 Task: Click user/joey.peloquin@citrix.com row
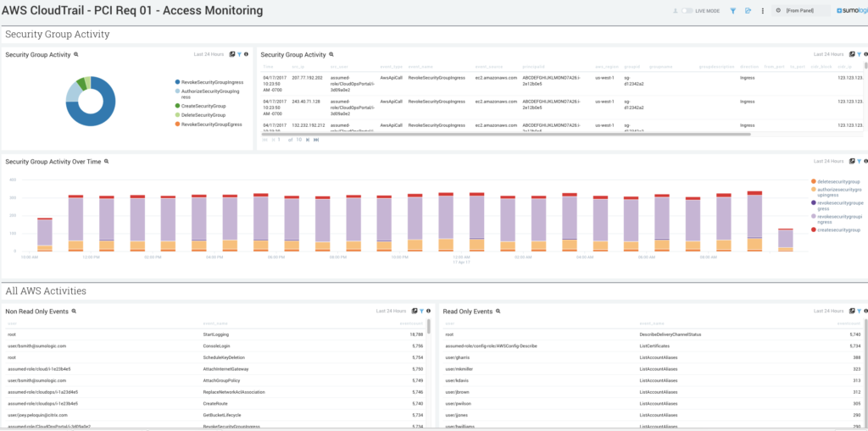click(x=215, y=415)
